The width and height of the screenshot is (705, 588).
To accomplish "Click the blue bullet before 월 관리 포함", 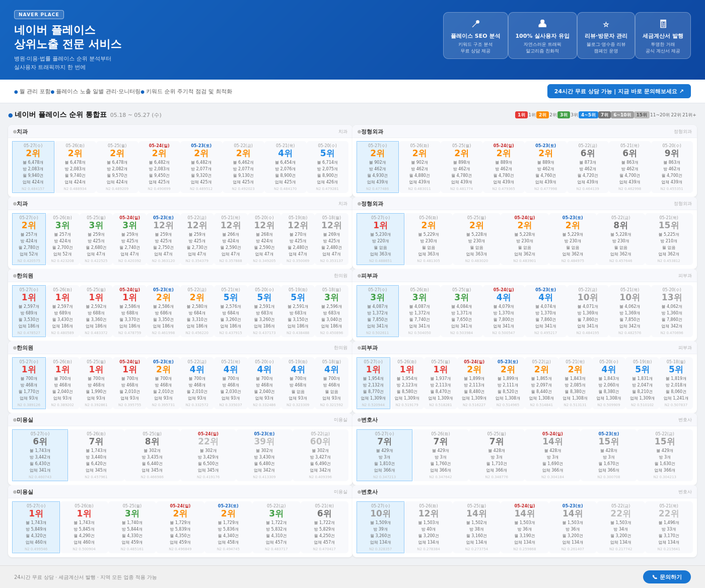I will click(x=16, y=92).
